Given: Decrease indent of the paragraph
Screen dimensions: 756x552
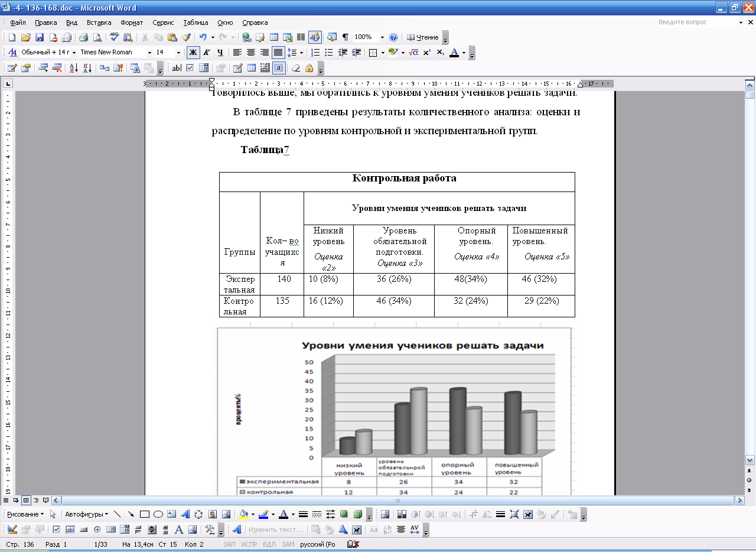Looking at the screenshot, I should click(x=343, y=53).
